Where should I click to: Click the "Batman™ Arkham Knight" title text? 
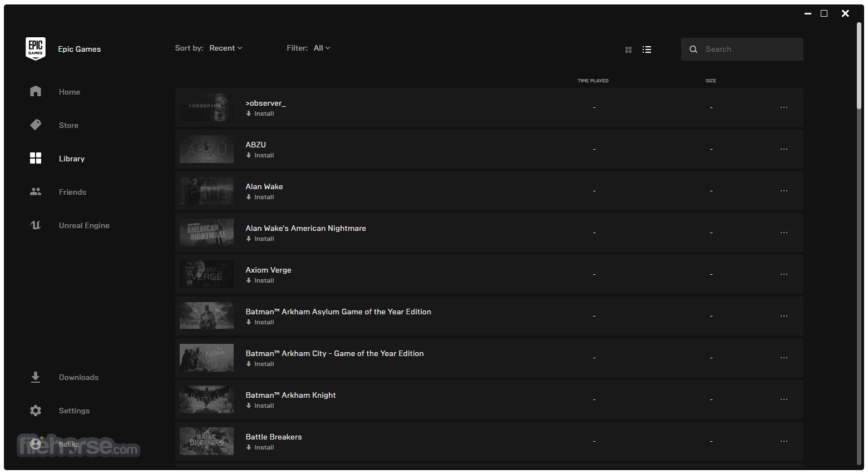290,395
